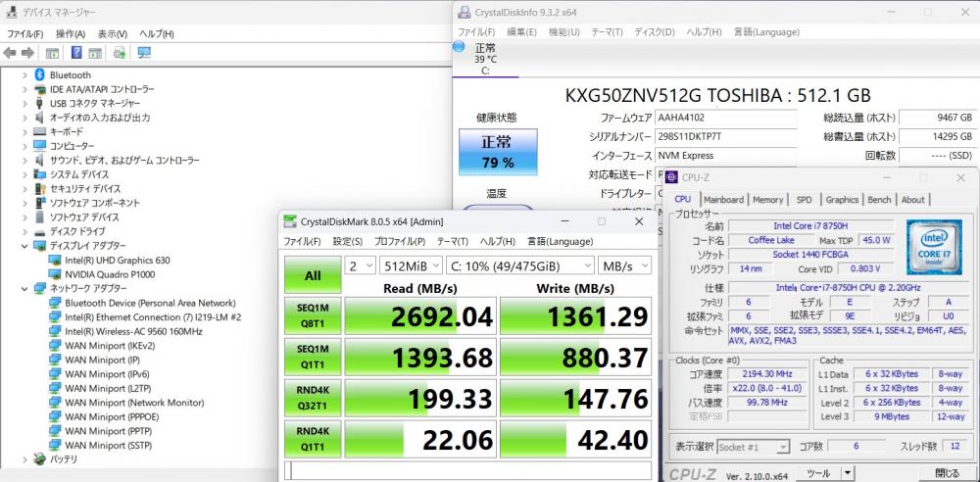The image size is (980, 482).
Task: Click the green All benchmark button
Action: (313, 275)
